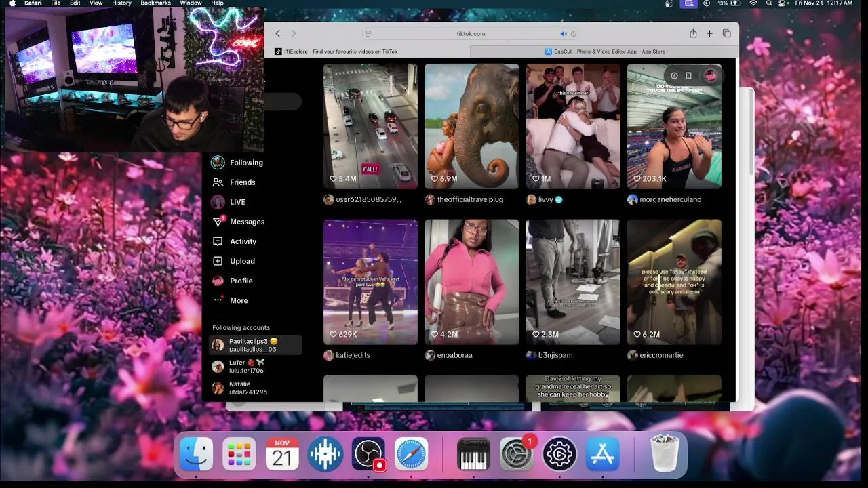Open Spotlight search in menu bar
Viewport: 868px width, 488px height.
[769, 3]
